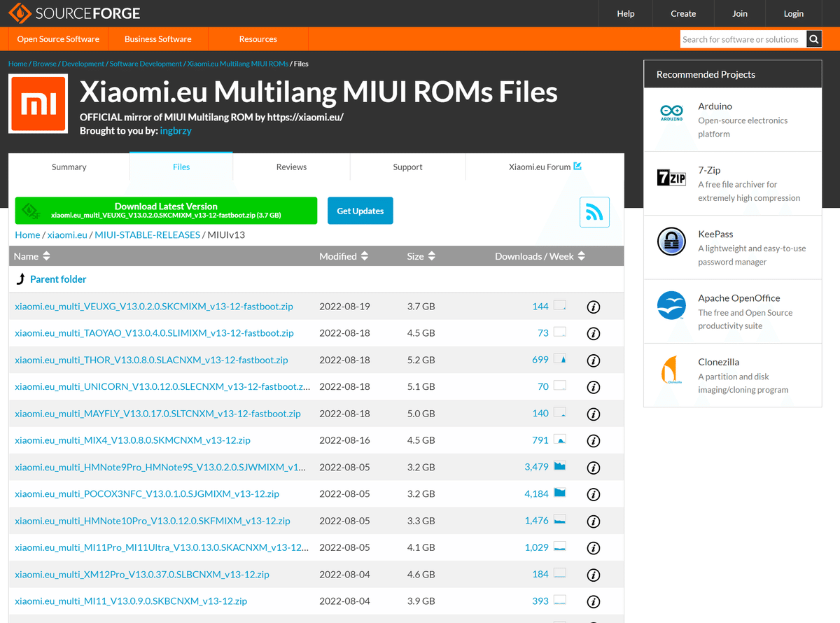The width and height of the screenshot is (840, 623).
Task: Download the VEUXG V13.0.2.0 fastboot zip
Action: pos(154,307)
